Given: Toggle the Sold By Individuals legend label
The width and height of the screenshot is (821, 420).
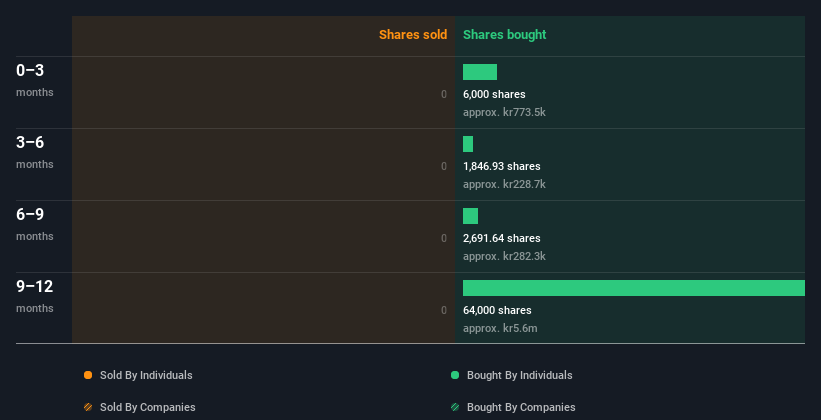Looking at the screenshot, I should pyautogui.click(x=146, y=375).
